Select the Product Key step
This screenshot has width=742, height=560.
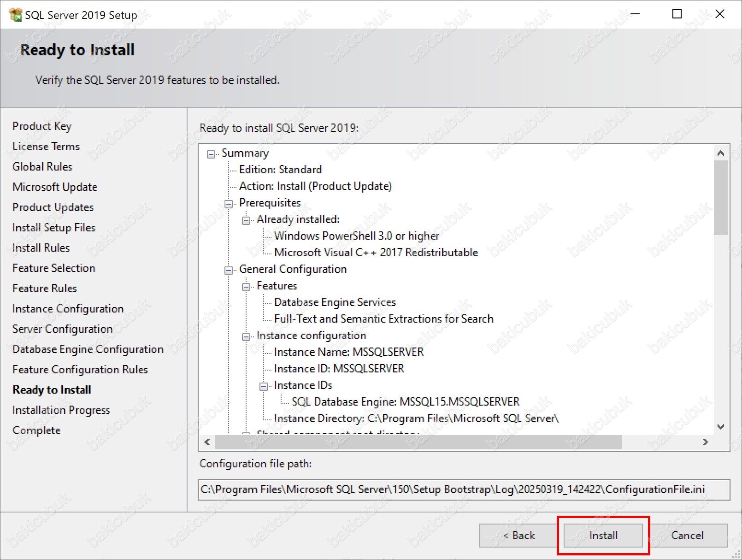click(x=42, y=126)
